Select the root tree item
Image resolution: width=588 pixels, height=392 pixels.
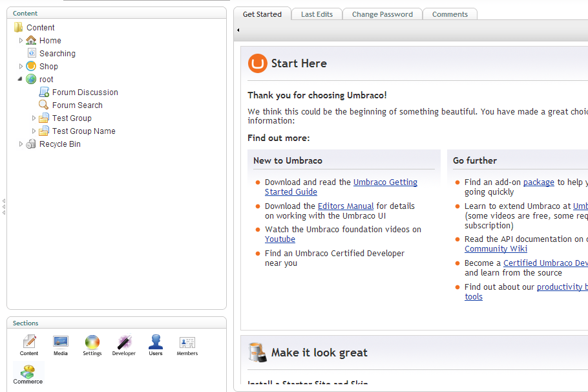pos(46,79)
